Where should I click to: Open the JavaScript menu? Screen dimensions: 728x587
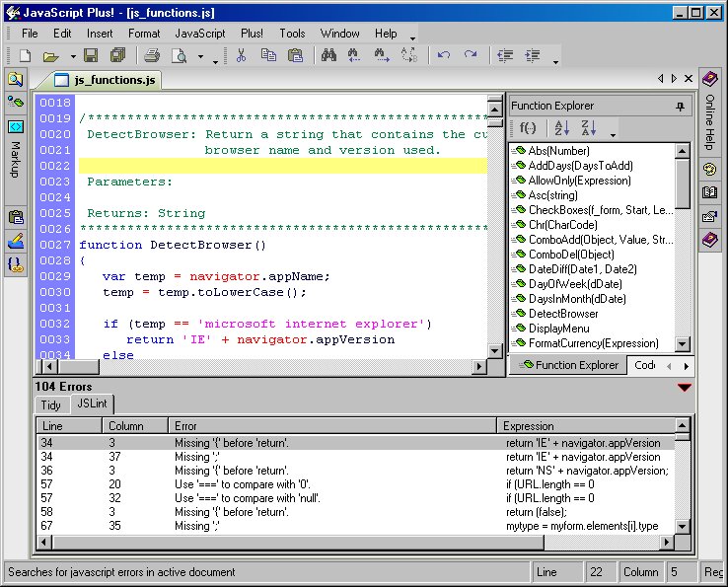(x=199, y=34)
